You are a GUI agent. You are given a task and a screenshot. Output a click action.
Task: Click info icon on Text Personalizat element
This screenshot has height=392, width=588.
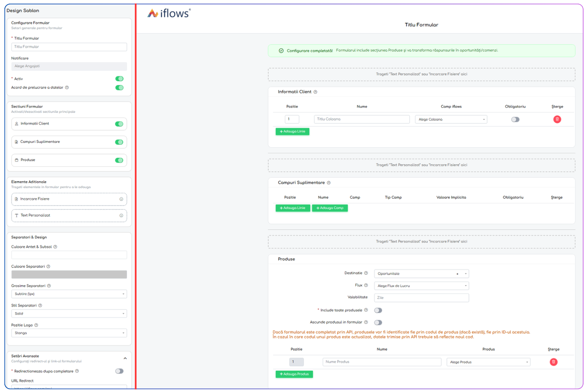121,216
